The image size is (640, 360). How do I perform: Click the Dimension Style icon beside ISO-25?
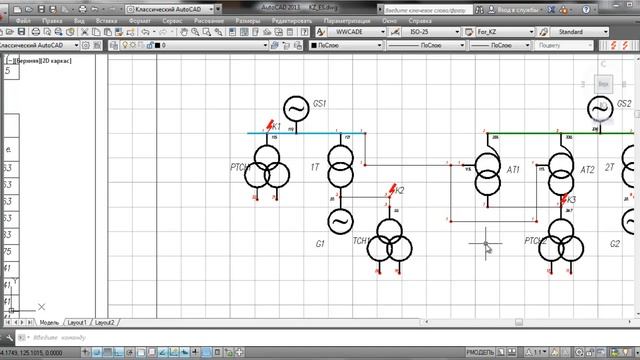click(395, 32)
